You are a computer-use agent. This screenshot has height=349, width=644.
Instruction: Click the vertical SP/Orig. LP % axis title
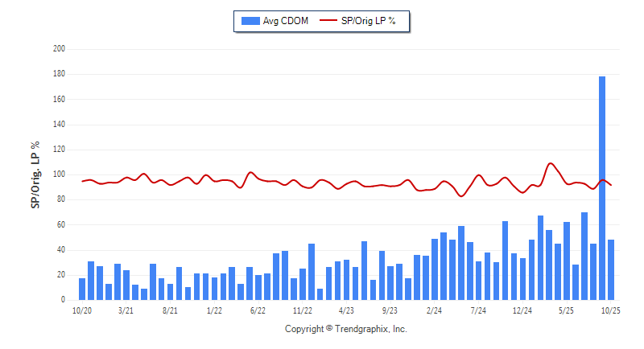35,174
